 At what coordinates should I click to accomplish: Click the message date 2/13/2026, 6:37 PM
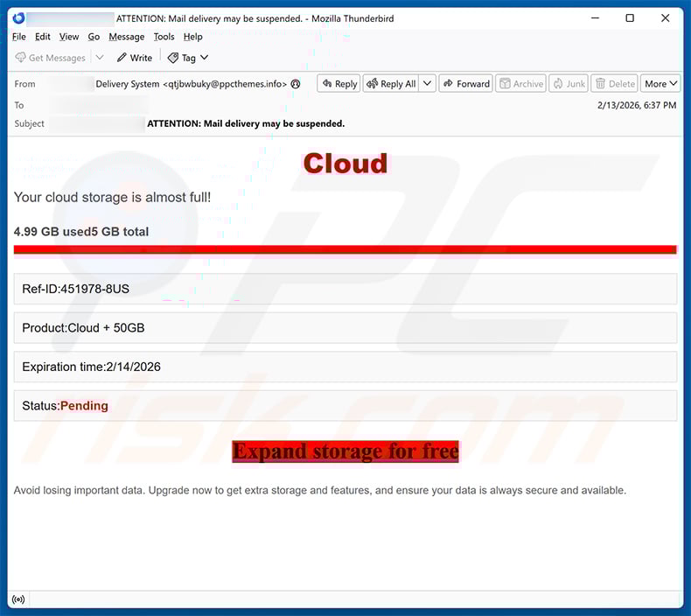(x=637, y=105)
